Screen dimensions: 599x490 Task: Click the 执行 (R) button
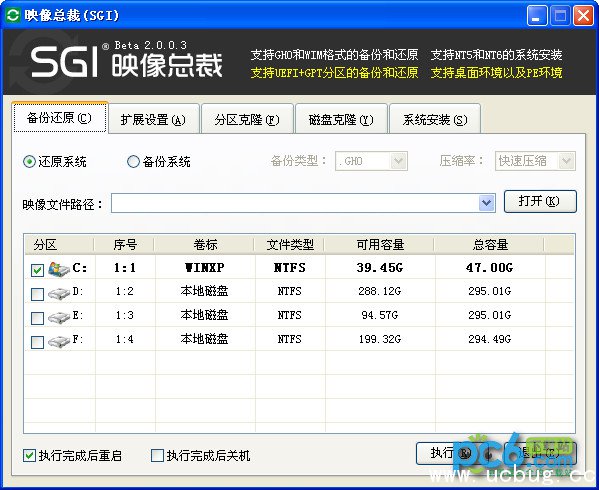tap(451, 453)
